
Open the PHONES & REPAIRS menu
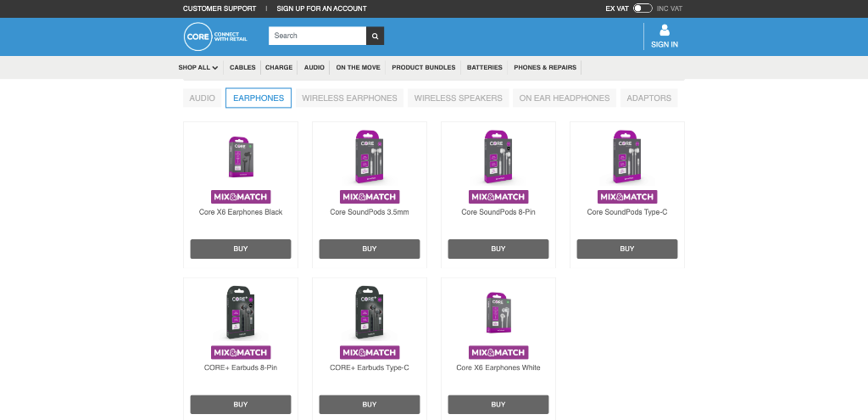[x=545, y=68]
